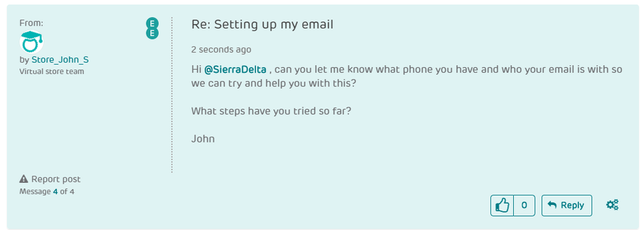
Task: Open Store_John_S graduation cap avatar
Action: click(32, 42)
